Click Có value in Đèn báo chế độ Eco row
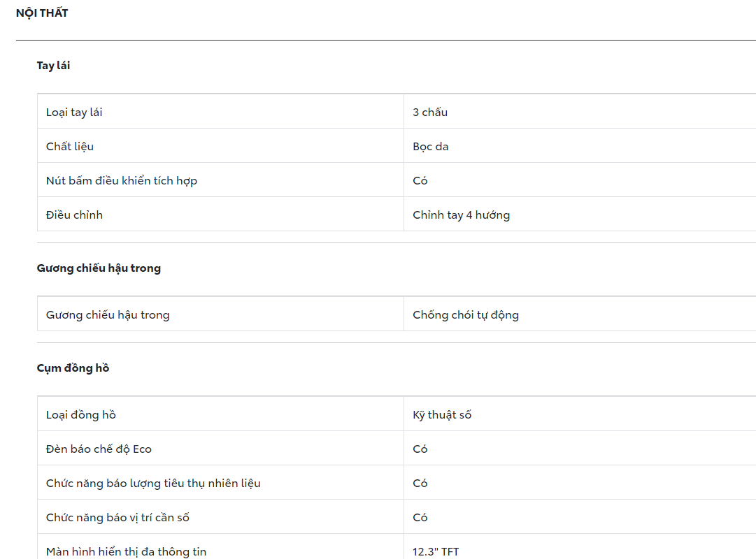 pos(420,449)
